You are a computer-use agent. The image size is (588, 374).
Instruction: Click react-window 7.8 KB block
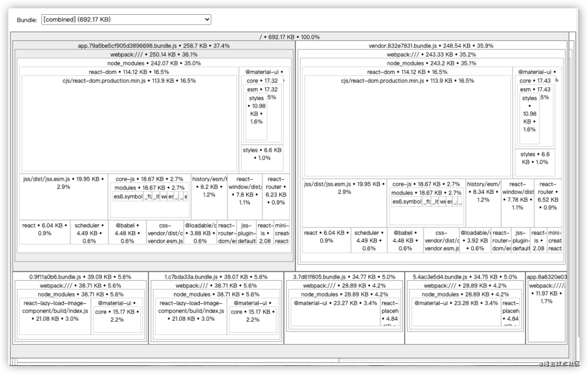(244, 196)
